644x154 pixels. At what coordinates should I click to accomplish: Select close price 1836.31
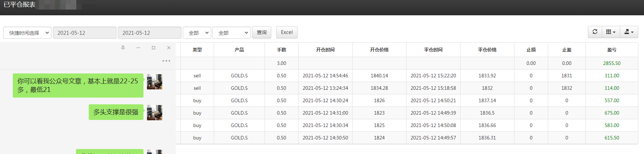point(487,138)
